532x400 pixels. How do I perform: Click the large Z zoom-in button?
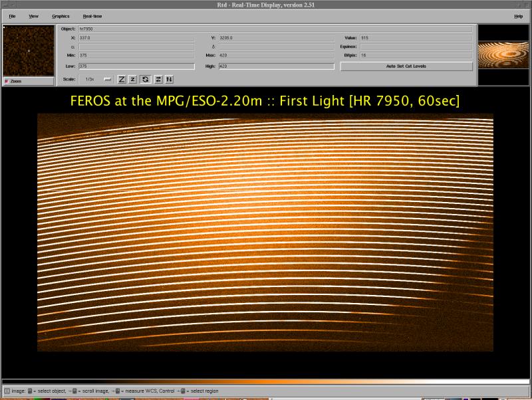click(x=122, y=79)
